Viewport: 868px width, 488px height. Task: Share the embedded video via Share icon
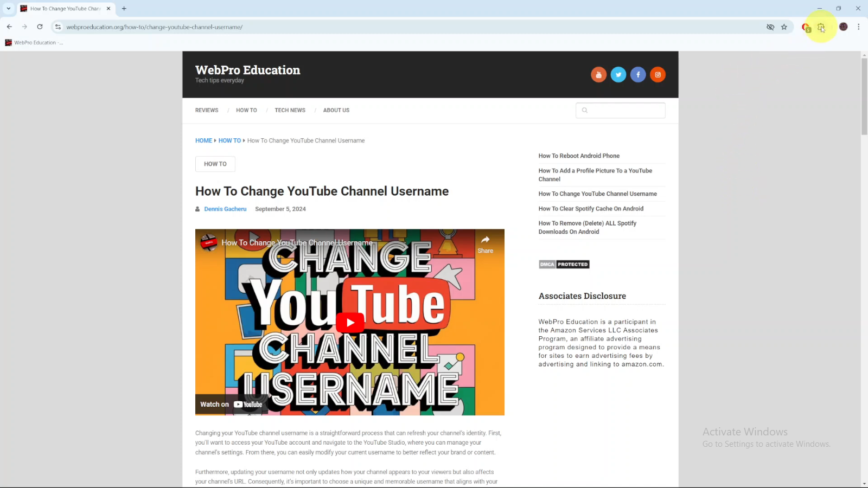coord(485,245)
